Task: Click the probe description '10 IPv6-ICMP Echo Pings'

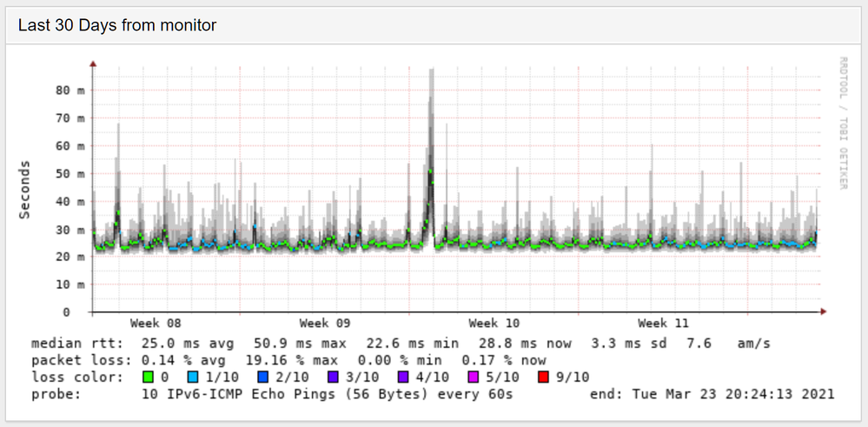Action: tap(241, 395)
